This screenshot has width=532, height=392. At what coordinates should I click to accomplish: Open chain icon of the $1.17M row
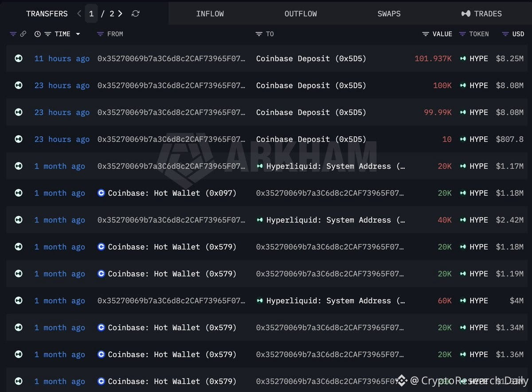(19, 166)
